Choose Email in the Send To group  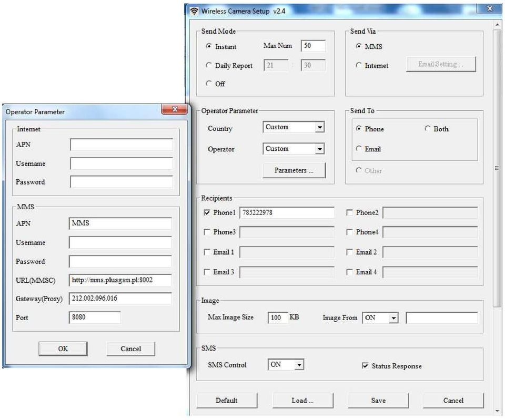(358, 148)
